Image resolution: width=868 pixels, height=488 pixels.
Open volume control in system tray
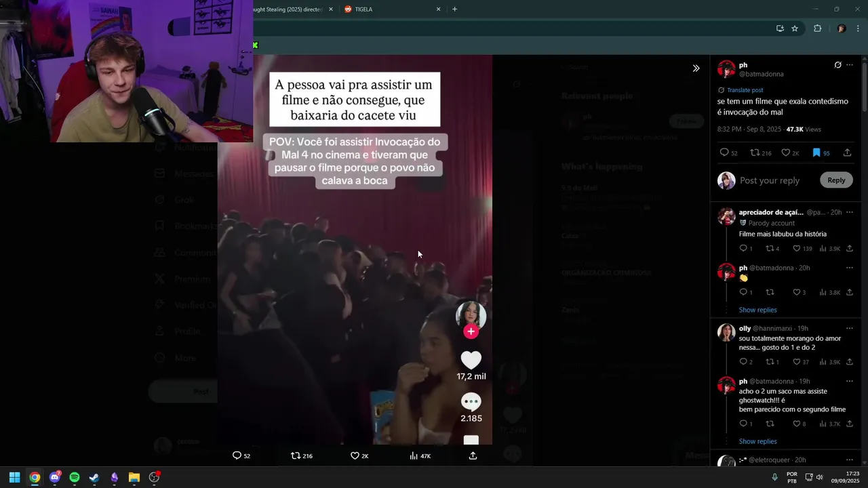[x=819, y=477]
